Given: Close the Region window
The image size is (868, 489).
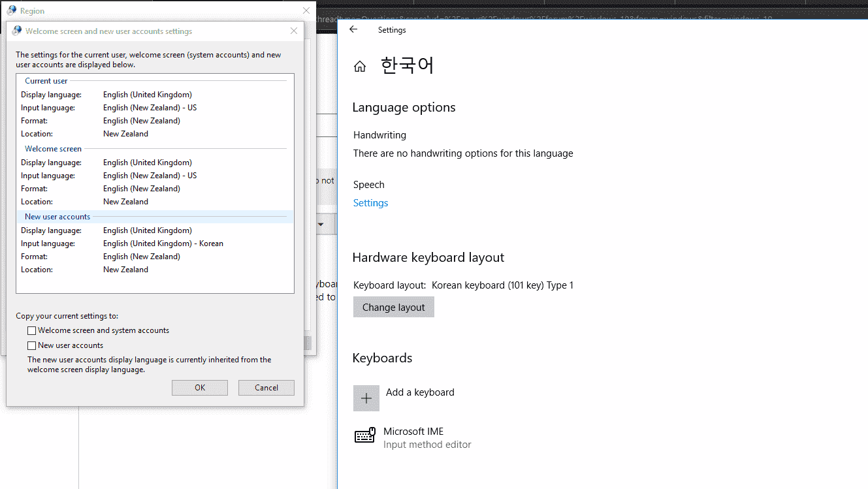Looking at the screenshot, I should [x=306, y=10].
